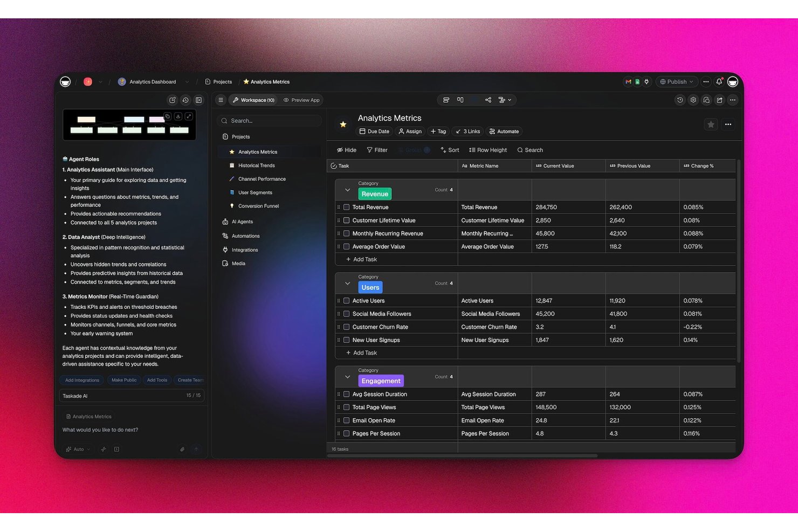The image size is (798, 532).
Task: Copy the agent flow diagram thumbnail
Action: [168, 116]
